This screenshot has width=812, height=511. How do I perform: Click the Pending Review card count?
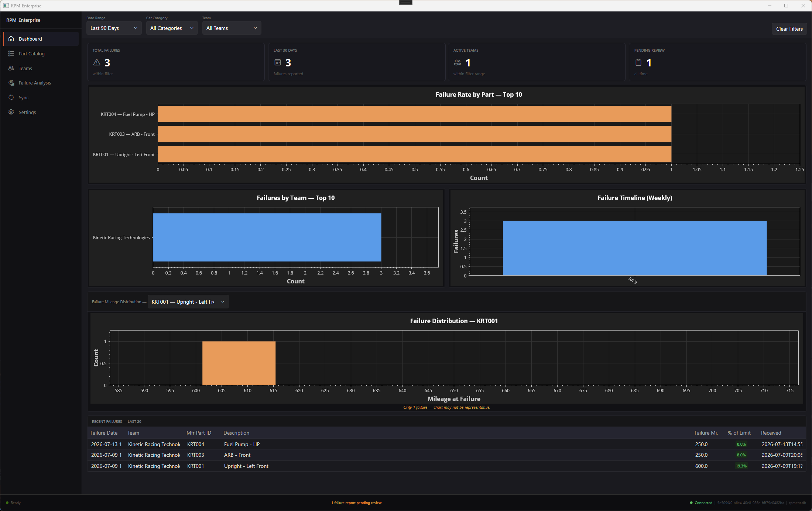point(649,63)
